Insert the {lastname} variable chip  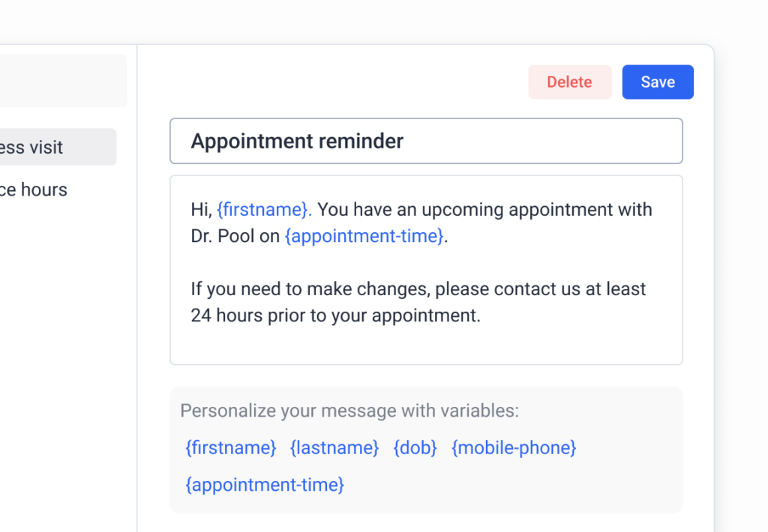pyautogui.click(x=334, y=447)
